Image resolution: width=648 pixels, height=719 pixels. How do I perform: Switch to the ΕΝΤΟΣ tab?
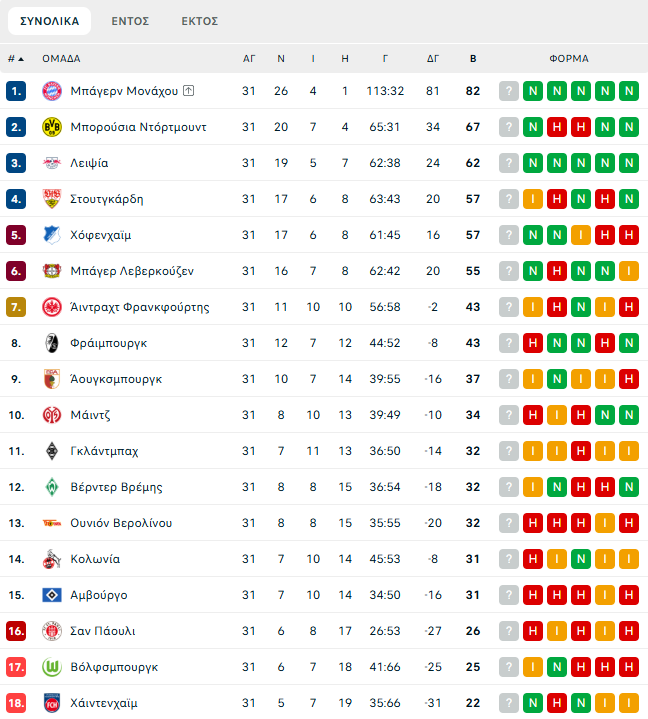click(x=130, y=21)
